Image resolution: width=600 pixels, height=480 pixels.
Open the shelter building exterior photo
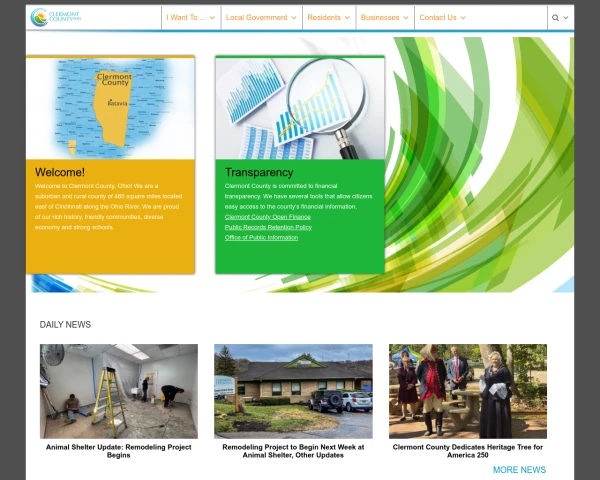(293, 391)
